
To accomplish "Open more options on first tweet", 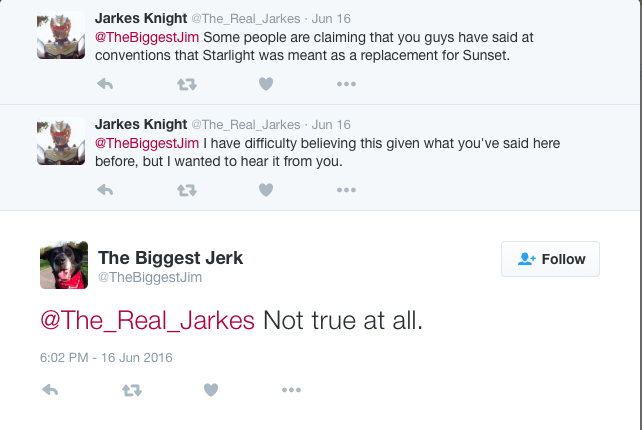I will pyautogui.click(x=346, y=84).
